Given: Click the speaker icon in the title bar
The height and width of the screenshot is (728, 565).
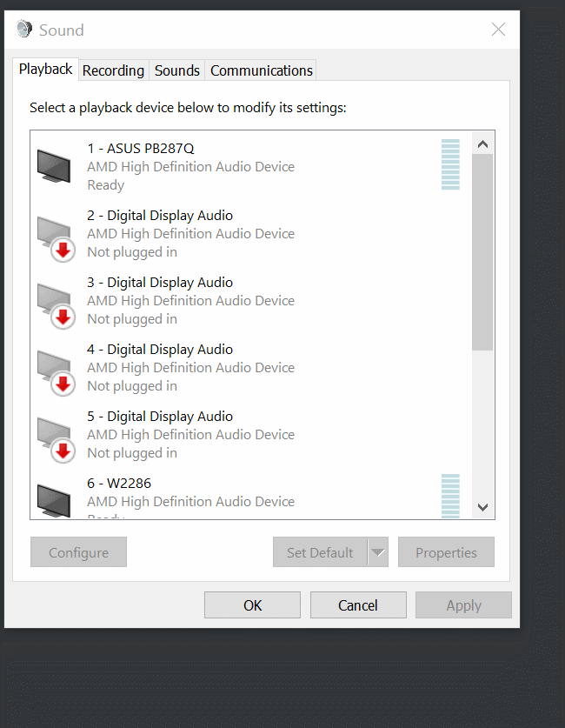Looking at the screenshot, I should click(x=23, y=28).
